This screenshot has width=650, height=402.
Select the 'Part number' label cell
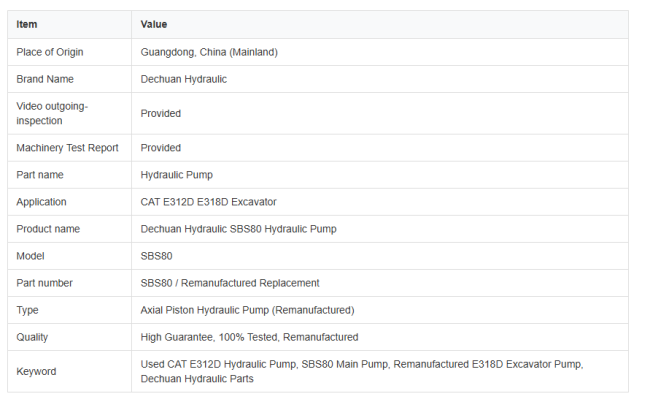click(x=70, y=283)
